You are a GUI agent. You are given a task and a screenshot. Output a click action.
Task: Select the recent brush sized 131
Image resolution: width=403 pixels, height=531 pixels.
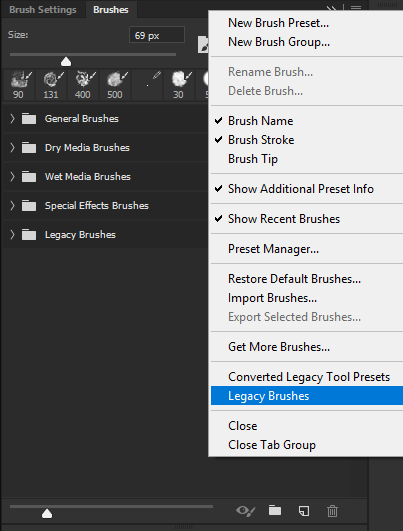[x=51, y=85]
